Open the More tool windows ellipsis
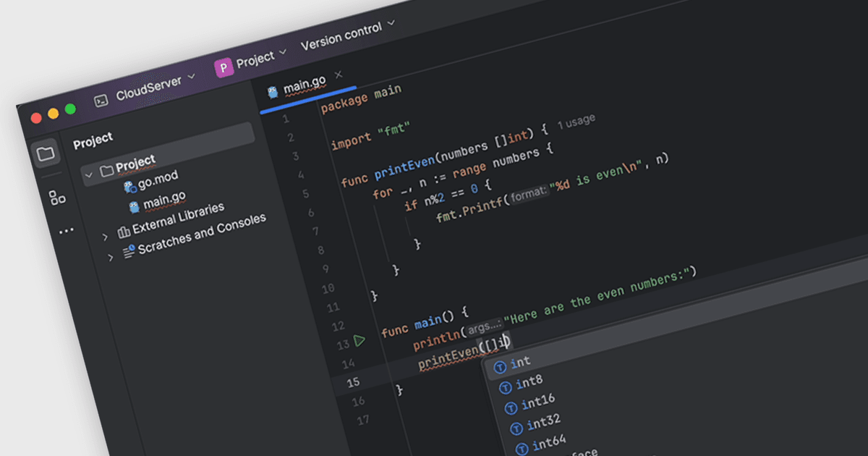 pyautogui.click(x=67, y=231)
